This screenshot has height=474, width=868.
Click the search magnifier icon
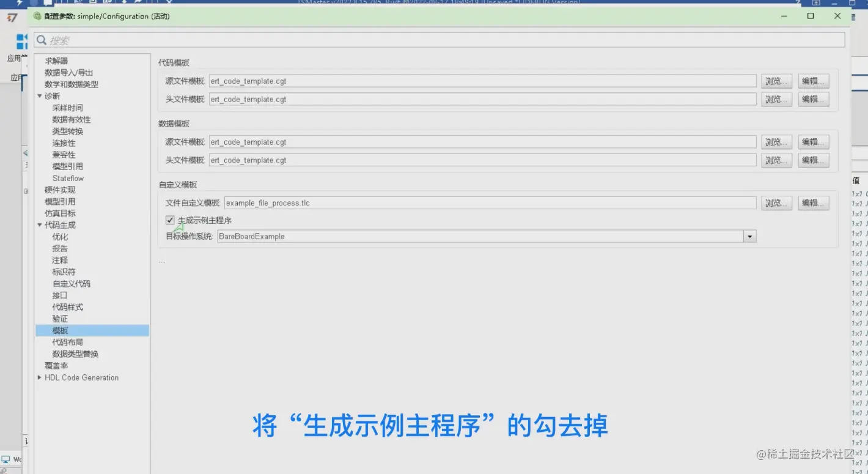[x=42, y=40]
